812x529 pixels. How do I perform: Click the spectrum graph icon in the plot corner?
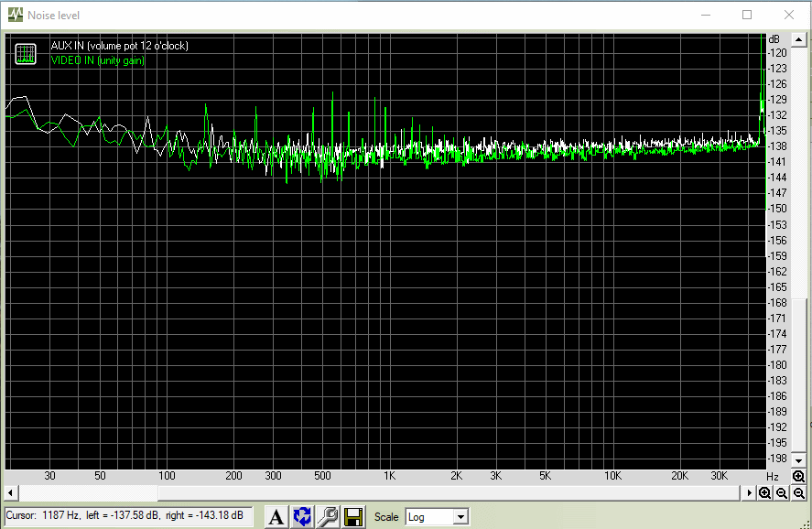(x=26, y=53)
